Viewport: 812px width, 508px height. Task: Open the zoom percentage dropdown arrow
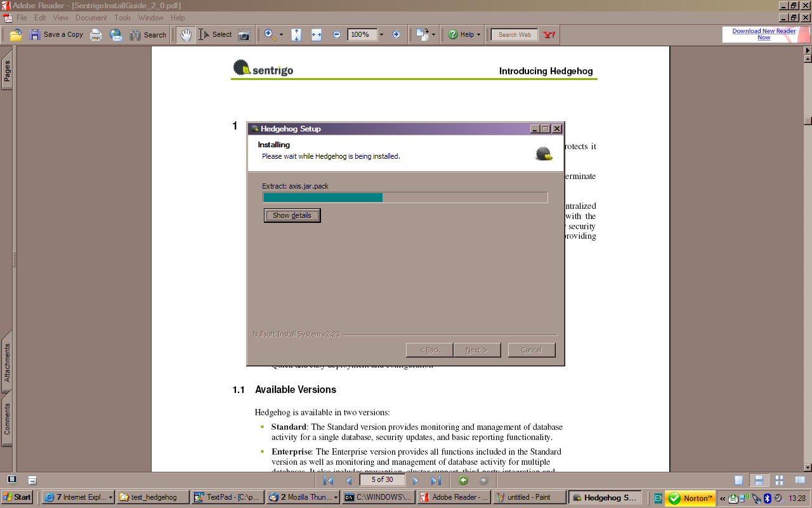point(383,35)
